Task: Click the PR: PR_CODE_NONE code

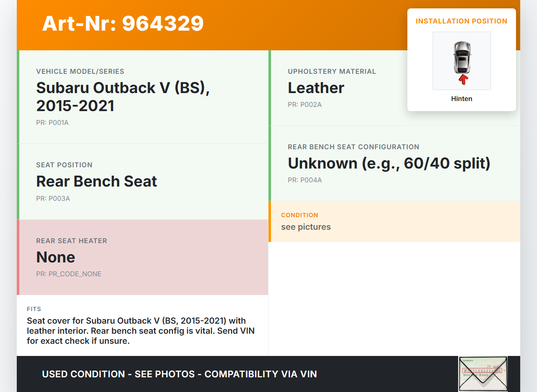Action: [x=69, y=274]
